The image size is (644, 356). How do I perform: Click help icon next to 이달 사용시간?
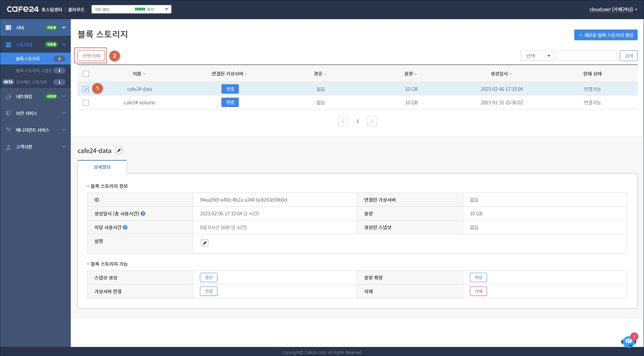pyautogui.click(x=125, y=228)
